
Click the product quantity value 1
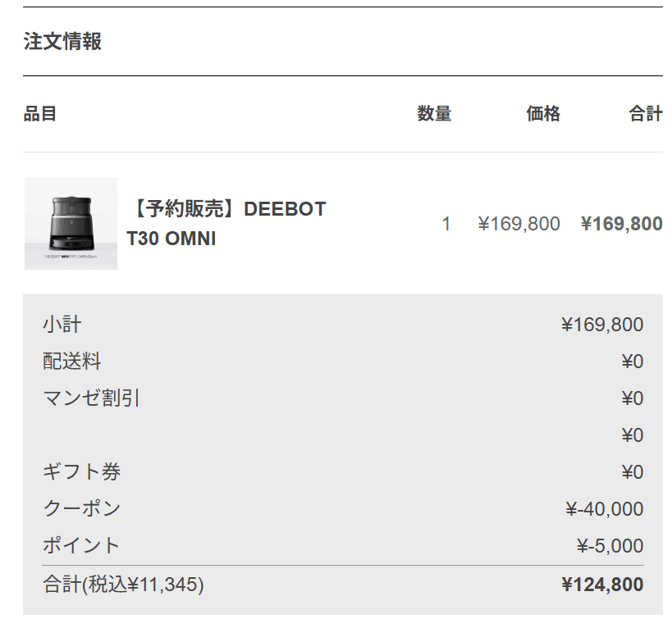(446, 224)
